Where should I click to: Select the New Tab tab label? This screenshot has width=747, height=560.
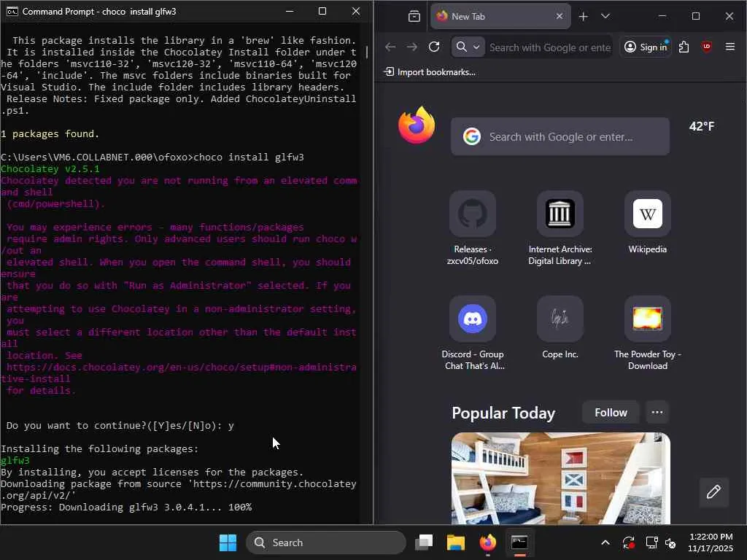point(468,17)
